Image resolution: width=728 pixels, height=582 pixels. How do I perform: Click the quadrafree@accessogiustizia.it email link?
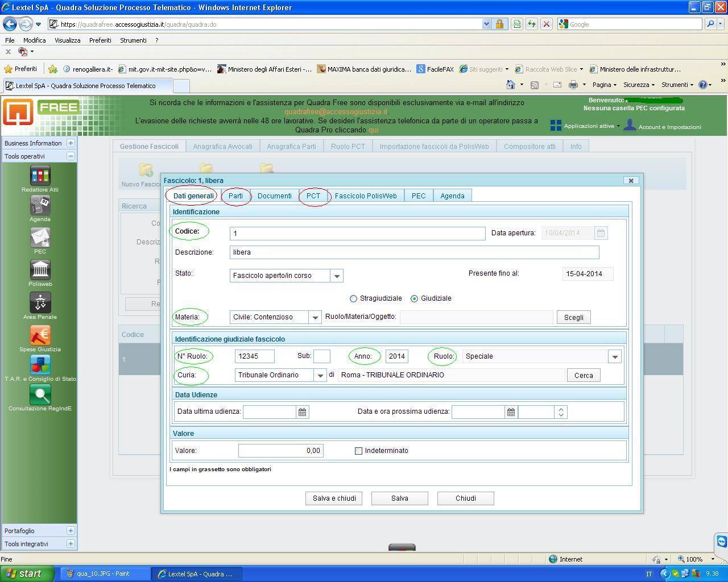point(336,112)
